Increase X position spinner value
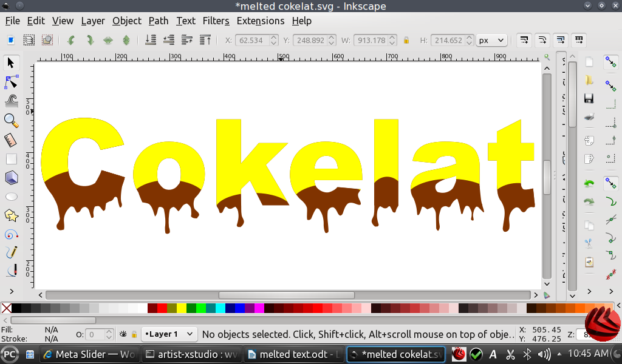The image size is (622, 364). click(x=273, y=37)
